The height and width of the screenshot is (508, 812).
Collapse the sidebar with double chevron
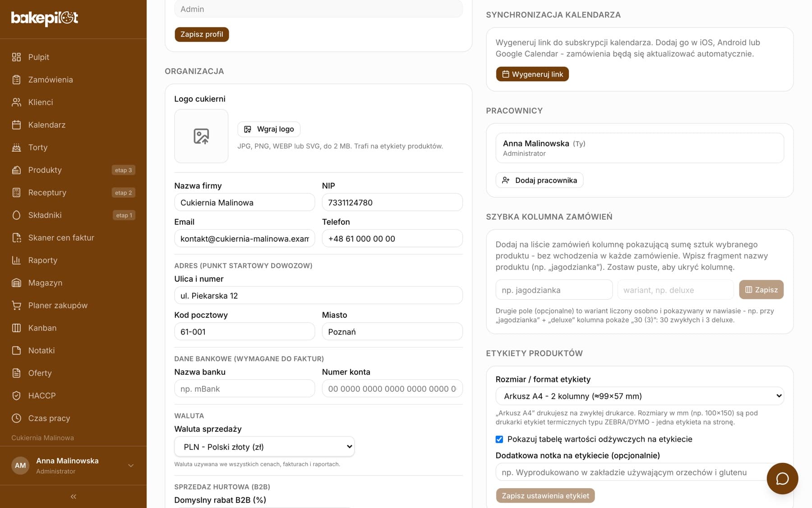(73, 497)
